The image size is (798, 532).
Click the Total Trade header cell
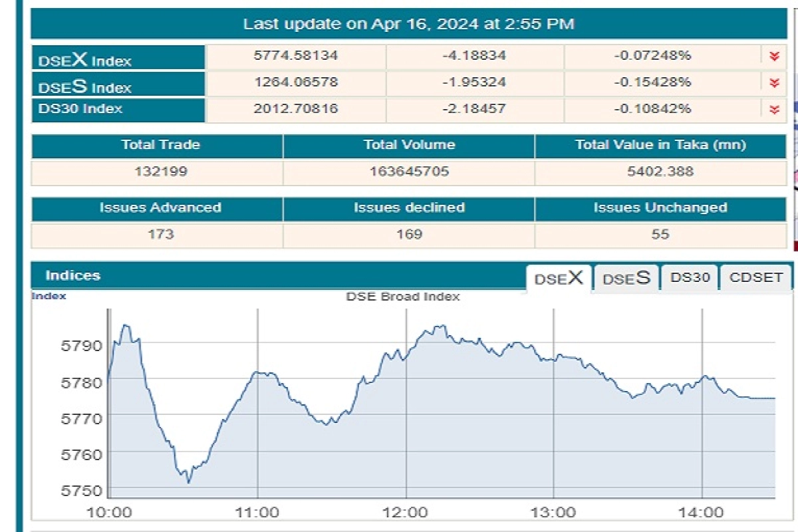157,145
